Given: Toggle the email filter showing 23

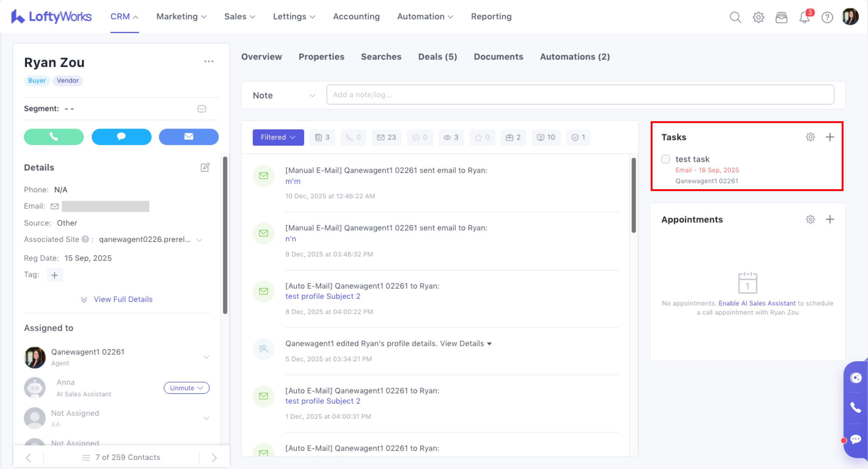Looking at the screenshot, I should [x=387, y=137].
